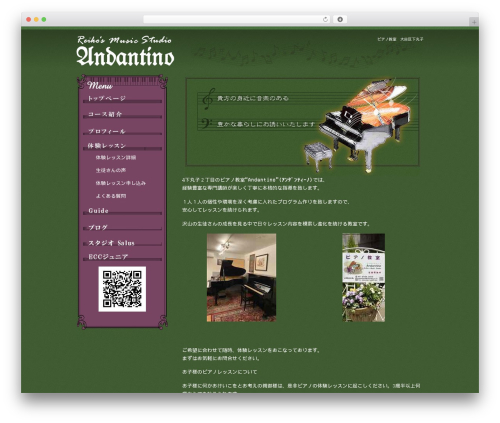Open the スタジオ Salus menu item
The image size is (500, 423).
(111, 243)
